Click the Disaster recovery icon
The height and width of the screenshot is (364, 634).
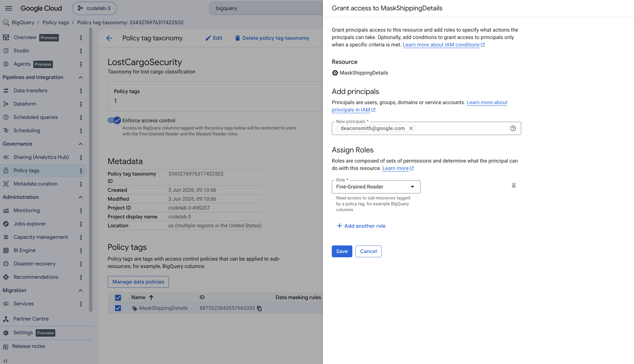(x=6, y=264)
